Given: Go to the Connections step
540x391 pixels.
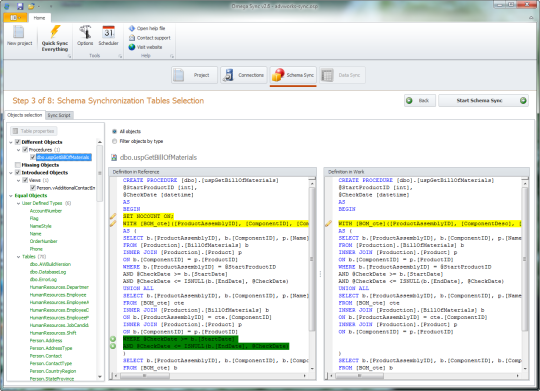Looking at the screenshot, I should [x=244, y=75].
